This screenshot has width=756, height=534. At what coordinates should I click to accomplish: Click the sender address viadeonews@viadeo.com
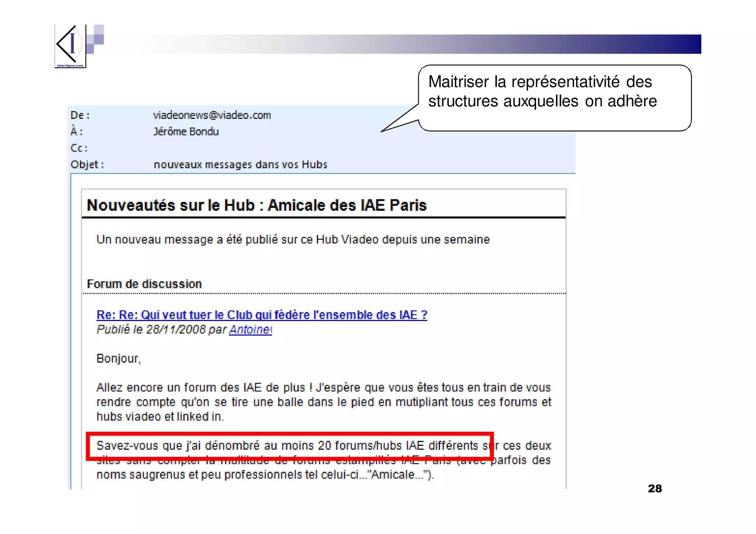click(212, 115)
